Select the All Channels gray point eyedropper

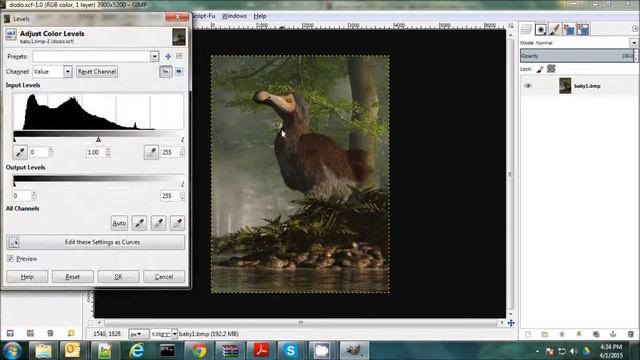point(158,223)
